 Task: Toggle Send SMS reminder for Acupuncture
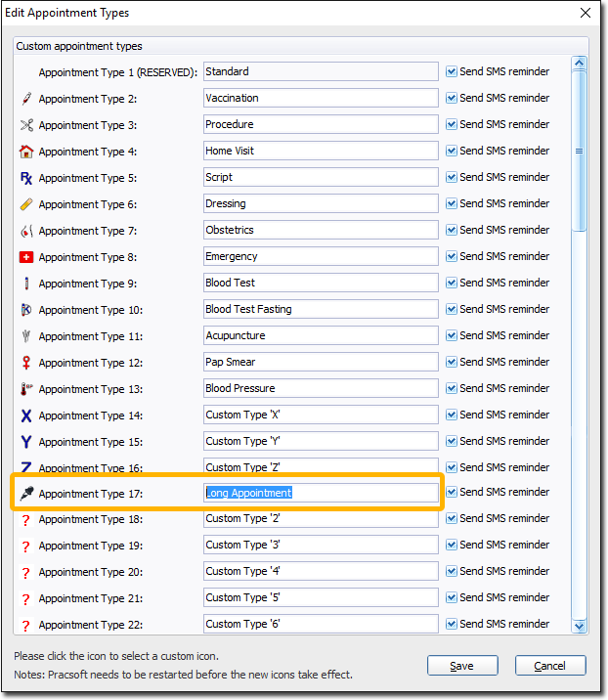pos(452,335)
